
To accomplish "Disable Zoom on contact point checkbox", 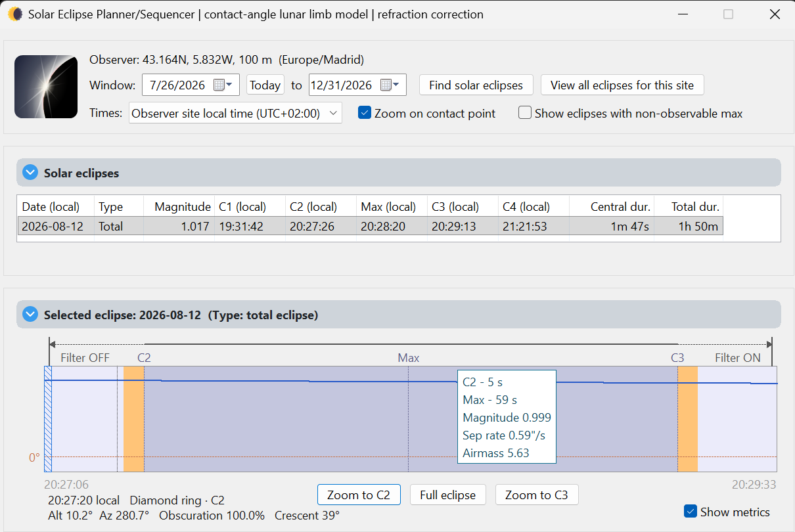I will coord(365,113).
